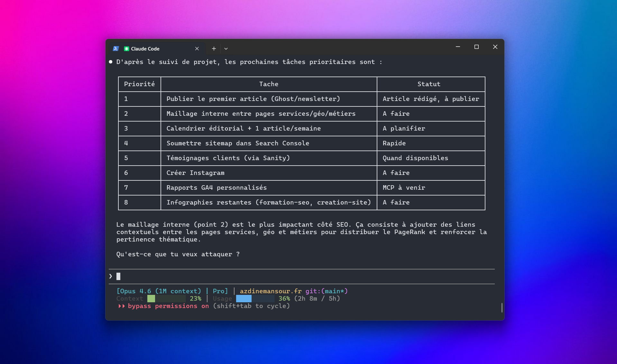Image resolution: width=617 pixels, height=364 pixels.
Task: Click the '23%' context value
Action: 196,298
